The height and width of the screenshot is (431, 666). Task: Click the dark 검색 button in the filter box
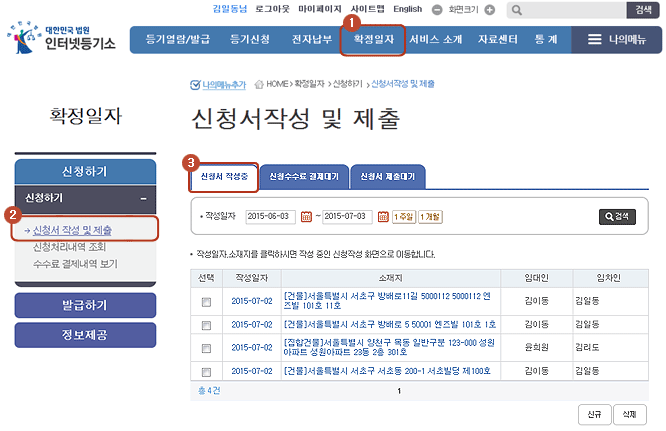617,217
